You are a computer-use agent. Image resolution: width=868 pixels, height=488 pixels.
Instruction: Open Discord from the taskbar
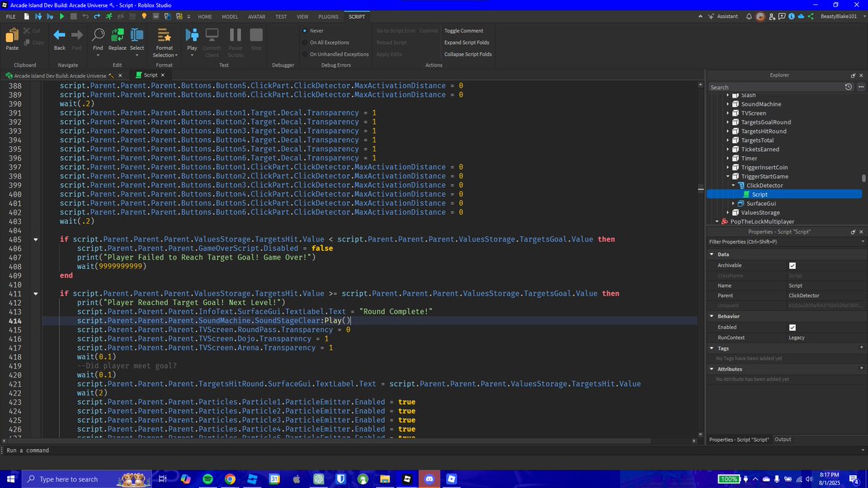pos(430,479)
